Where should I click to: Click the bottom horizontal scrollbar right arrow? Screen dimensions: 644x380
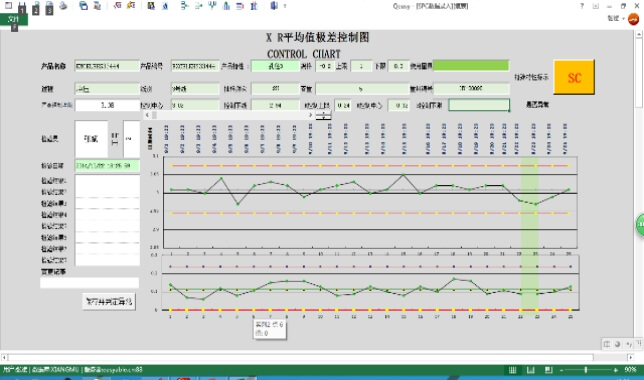630,357
